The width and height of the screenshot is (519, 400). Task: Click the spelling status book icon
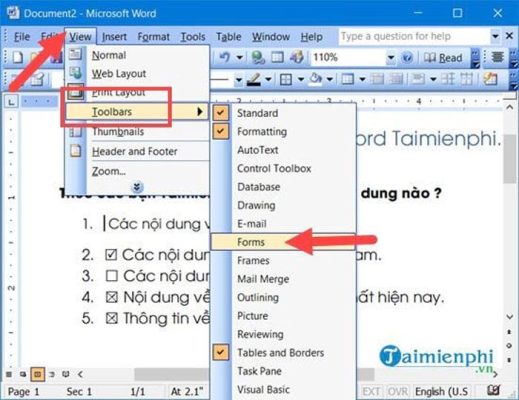click(493, 390)
